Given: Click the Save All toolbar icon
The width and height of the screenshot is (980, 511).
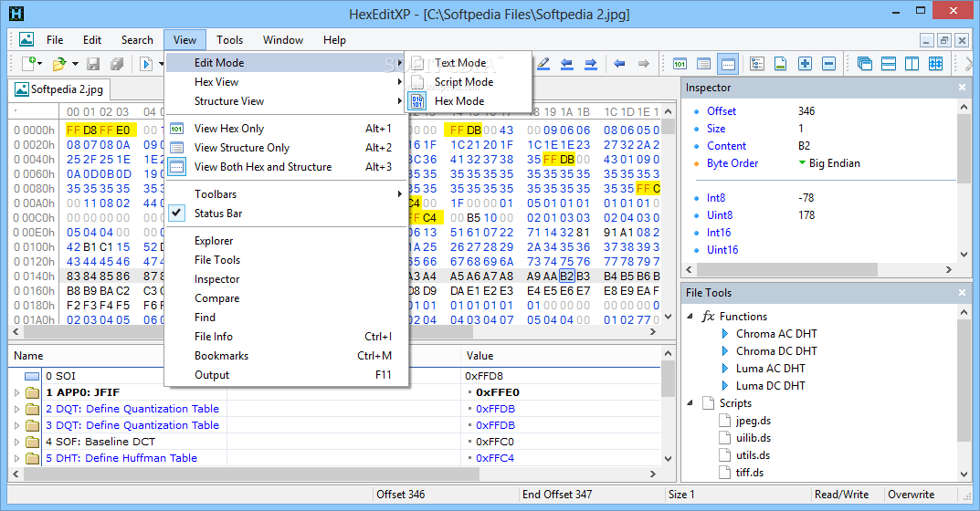Looking at the screenshot, I should [116, 63].
